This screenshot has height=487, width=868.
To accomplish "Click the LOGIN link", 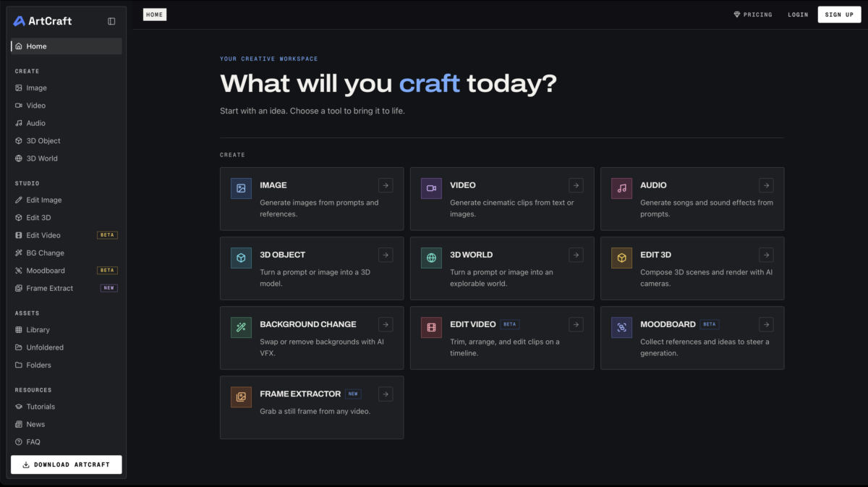I will coord(798,14).
